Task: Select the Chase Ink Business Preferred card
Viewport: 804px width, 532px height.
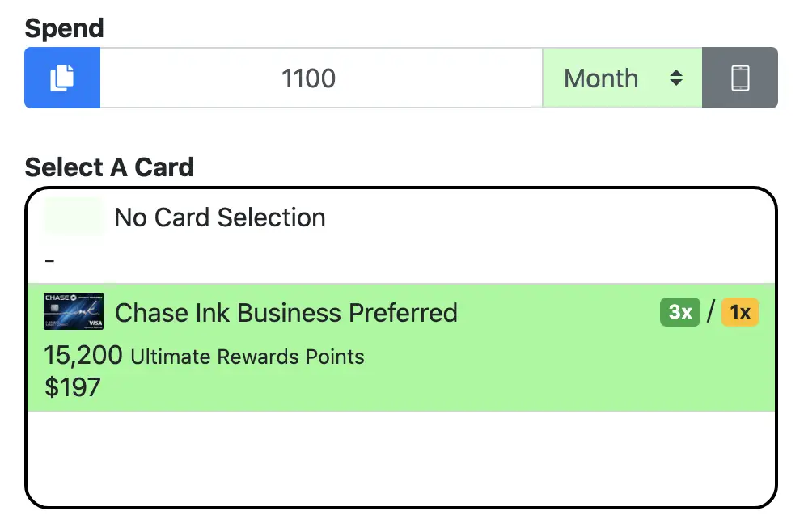Action: [401, 348]
